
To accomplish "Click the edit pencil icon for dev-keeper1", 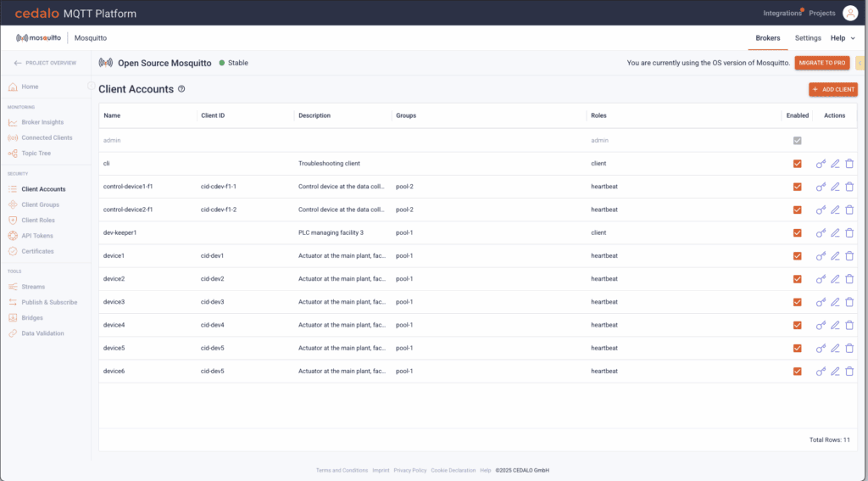I will coord(835,233).
